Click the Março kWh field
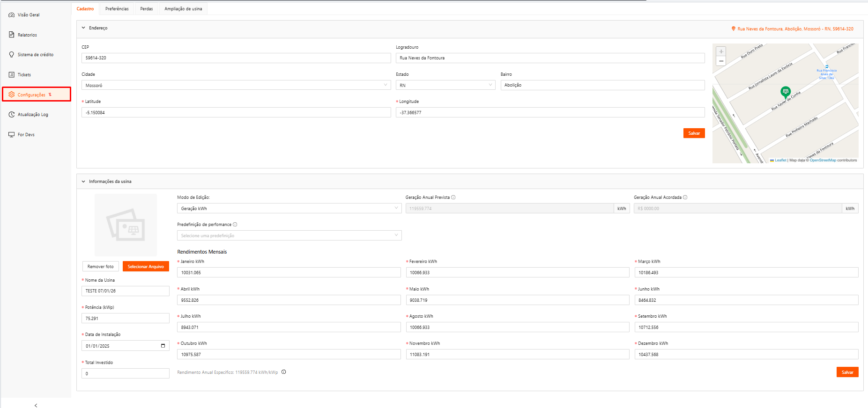 pyautogui.click(x=747, y=272)
